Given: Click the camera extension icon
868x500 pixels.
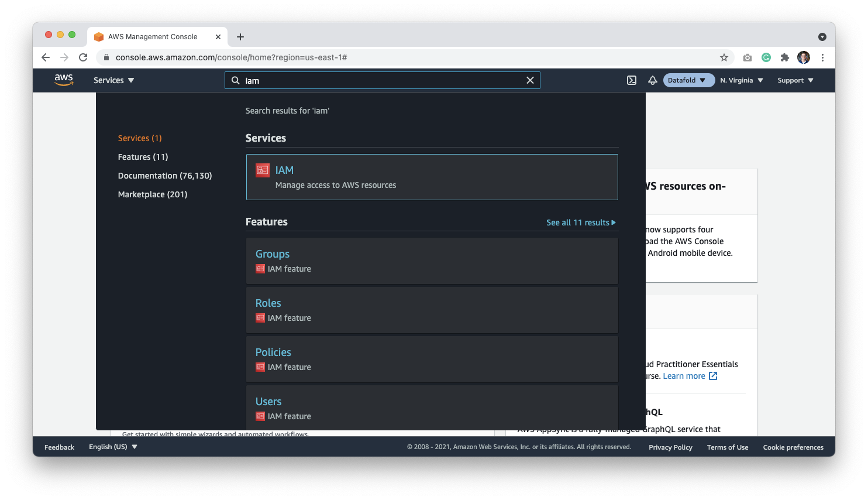Looking at the screenshot, I should 748,57.
